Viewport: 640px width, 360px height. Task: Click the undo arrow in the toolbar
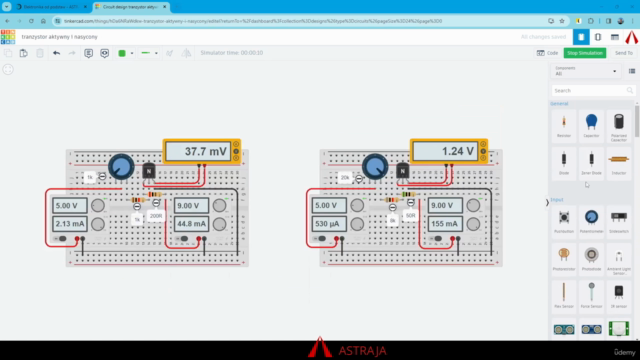[x=56, y=53]
